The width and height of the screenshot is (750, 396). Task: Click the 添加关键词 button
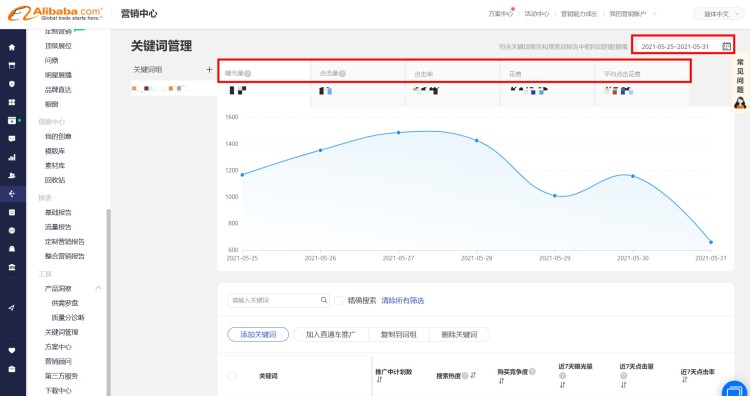[258, 334]
